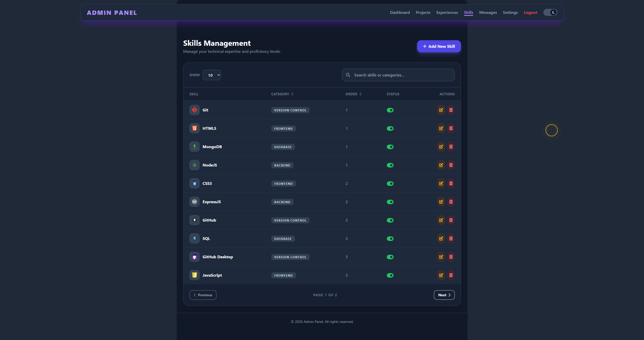
Task: Click the SQL logo icon
Action: pos(194,238)
